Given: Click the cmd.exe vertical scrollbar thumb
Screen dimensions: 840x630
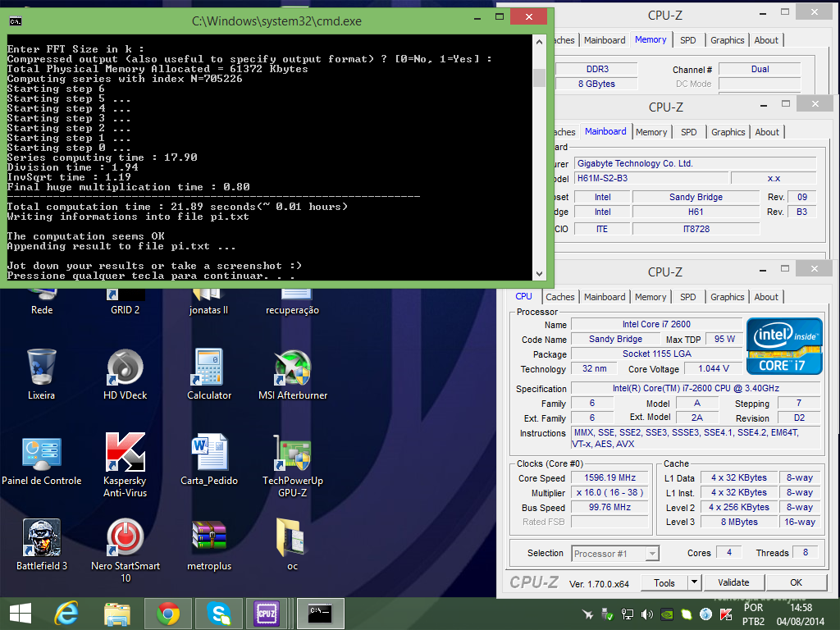Looking at the screenshot, I should coord(539,78).
